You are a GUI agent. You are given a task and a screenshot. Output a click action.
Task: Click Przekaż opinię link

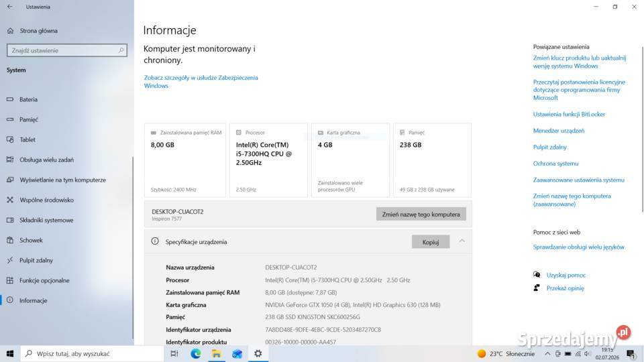[x=565, y=288]
